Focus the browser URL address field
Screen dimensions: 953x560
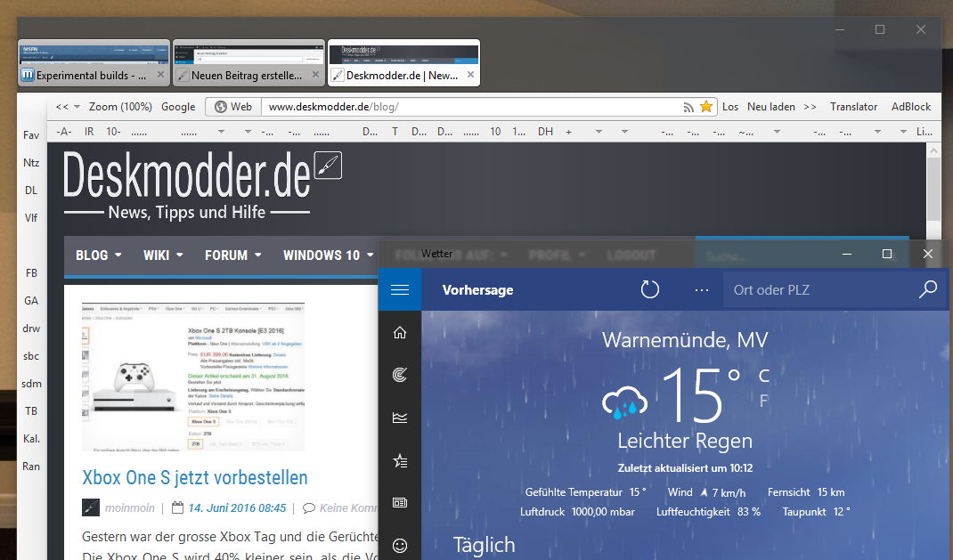click(x=471, y=107)
